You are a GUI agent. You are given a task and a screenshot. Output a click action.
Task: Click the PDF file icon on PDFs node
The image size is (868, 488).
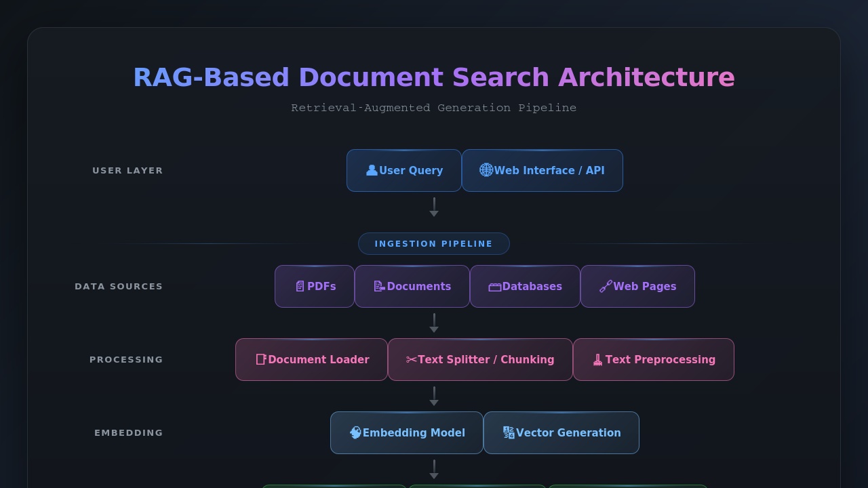point(300,286)
